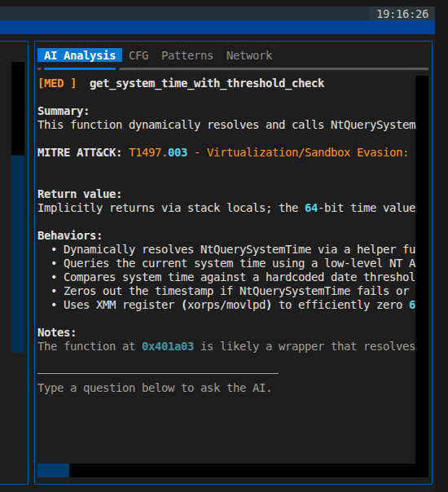This screenshot has height=492, width=448.
Task: Click the Behaviors: heading
Action: click(70, 235)
